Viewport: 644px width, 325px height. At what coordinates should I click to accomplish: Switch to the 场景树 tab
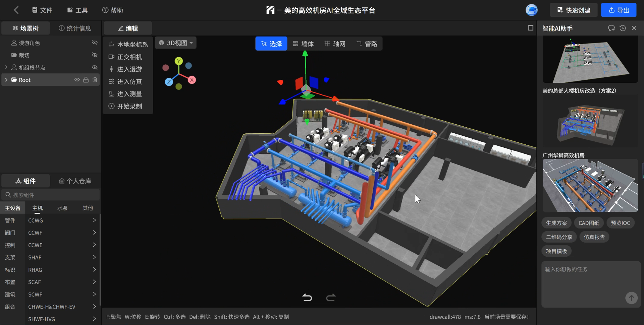tap(26, 28)
